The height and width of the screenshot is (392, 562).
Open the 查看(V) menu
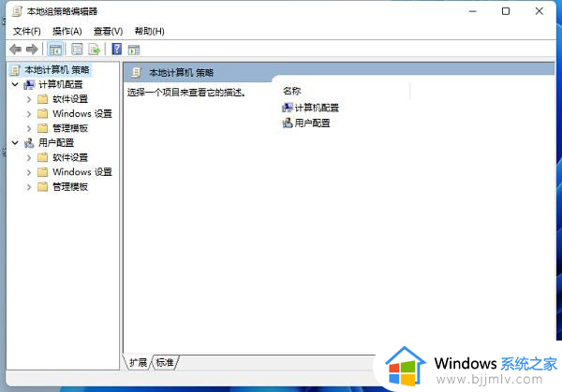[108, 32]
